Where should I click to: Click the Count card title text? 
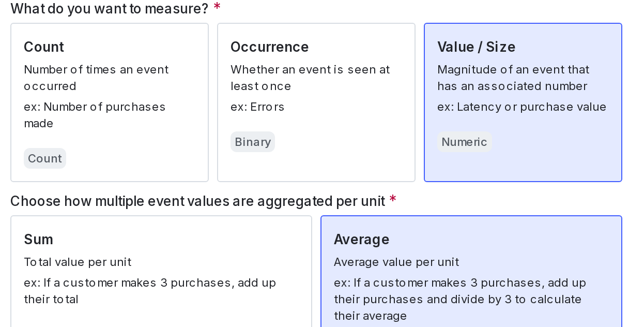tap(43, 47)
